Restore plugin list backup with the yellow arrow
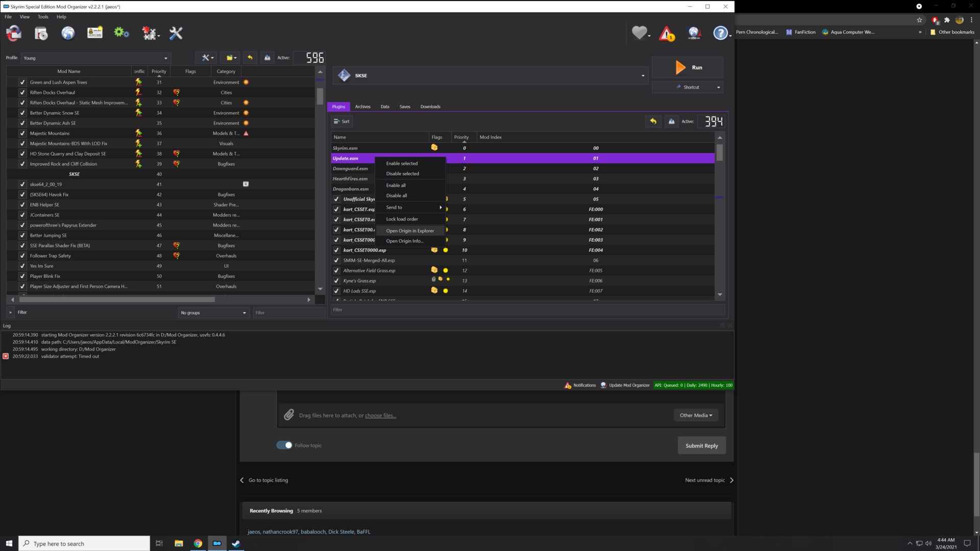 [x=653, y=121]
